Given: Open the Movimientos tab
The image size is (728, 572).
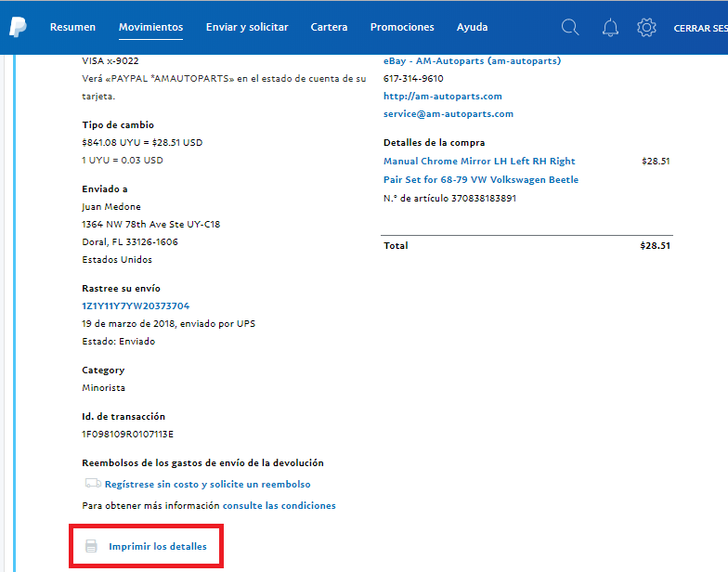Looking at the screenshot, I should click(150, 27).
